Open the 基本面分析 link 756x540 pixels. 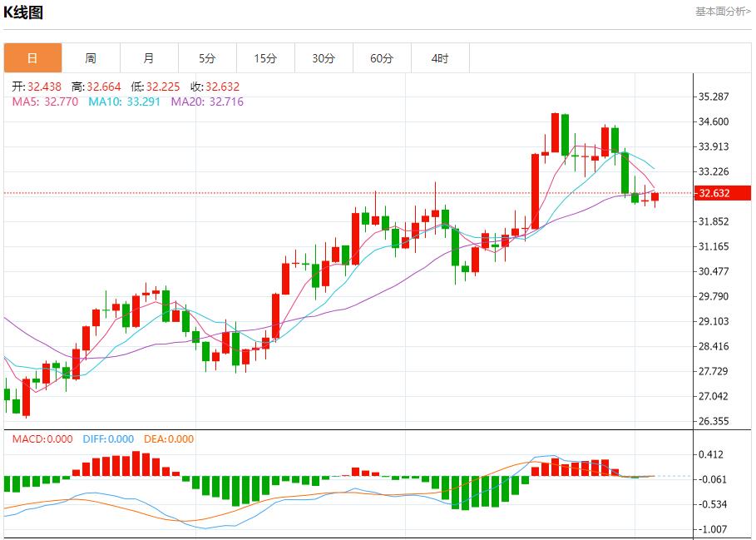click(722, 11)
